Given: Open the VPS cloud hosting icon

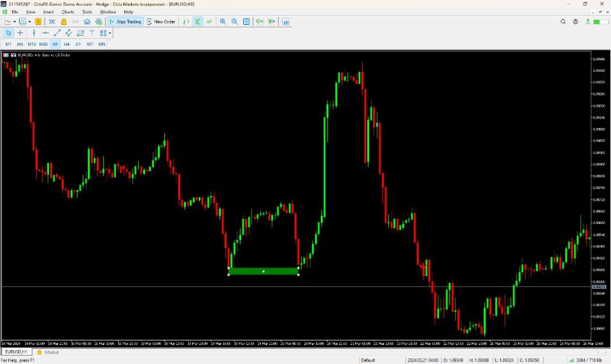Looking at the screenshot, I should pyautogui.click(x=87, y=22).
